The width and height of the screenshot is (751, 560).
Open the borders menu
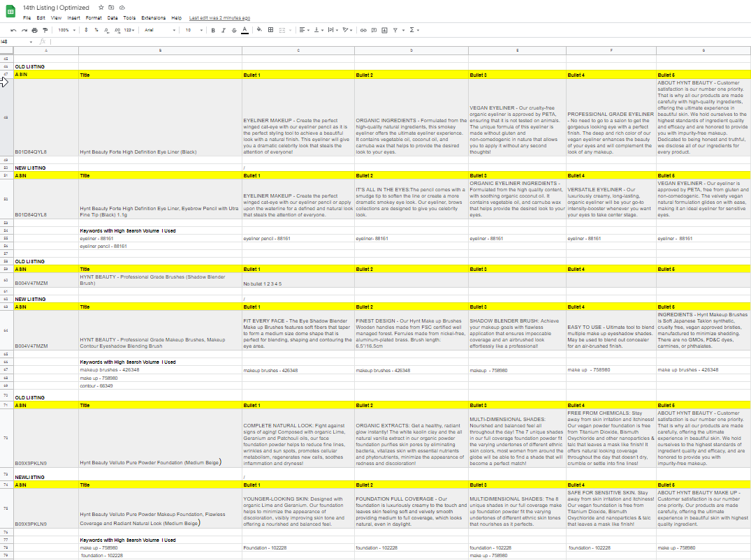pyautogui.click(x=270, y=30)
